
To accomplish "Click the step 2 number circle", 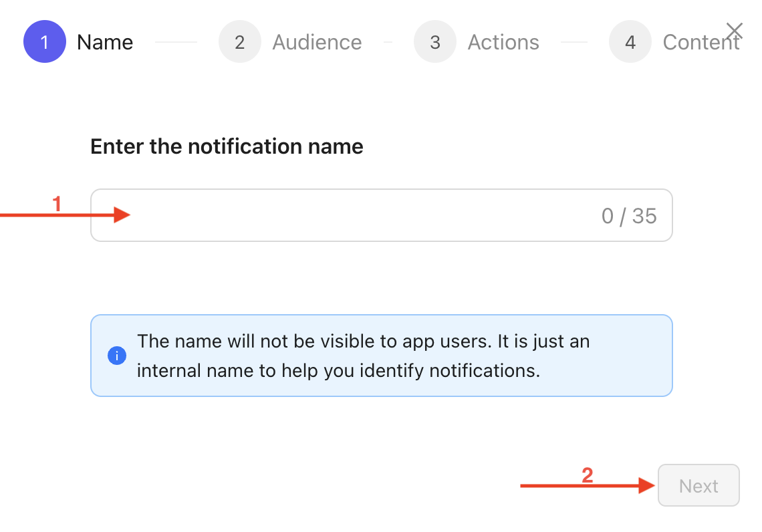I will coord(239,42).
